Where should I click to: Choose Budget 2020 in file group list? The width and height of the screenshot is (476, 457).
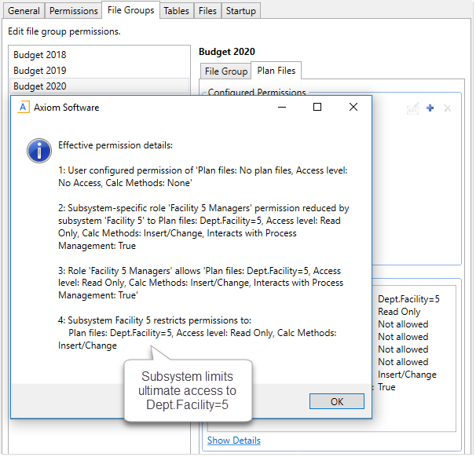pyautogui.click(x=40, y=86)
